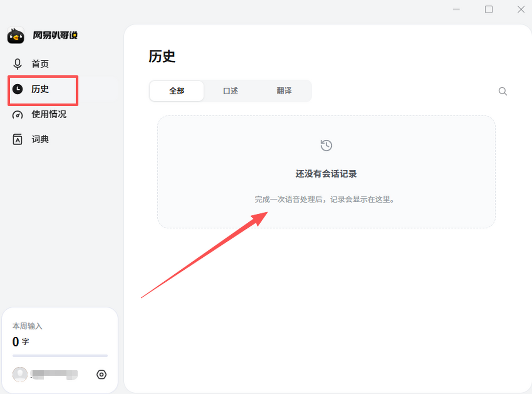The image size is (532, 394).
Task: Maximize the application window
Action: pos(489,9)
